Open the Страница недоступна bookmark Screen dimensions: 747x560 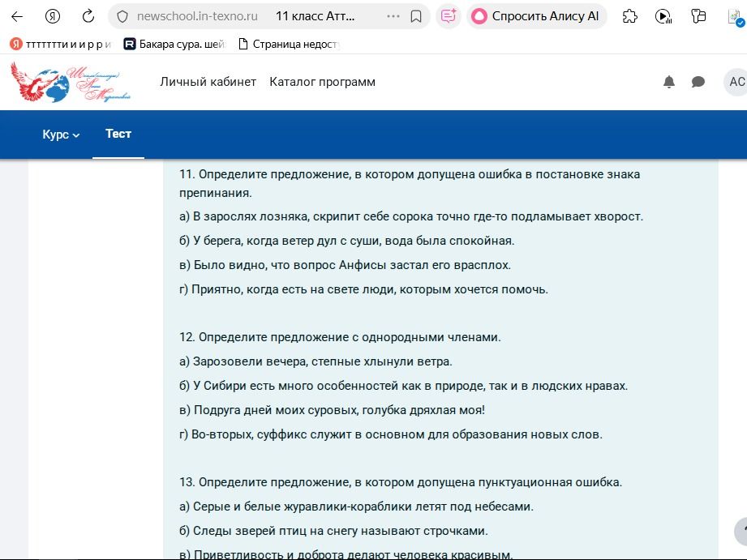[289, 45]
